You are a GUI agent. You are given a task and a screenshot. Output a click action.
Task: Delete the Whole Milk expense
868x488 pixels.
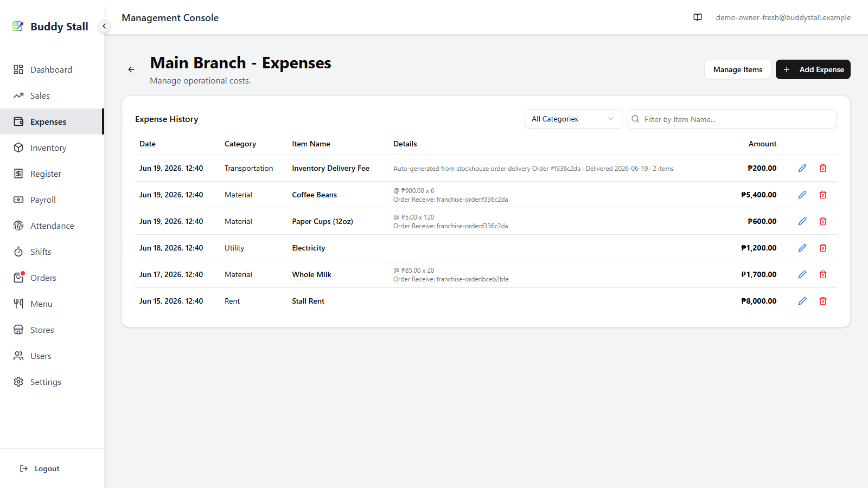click(x=823, y=274)
